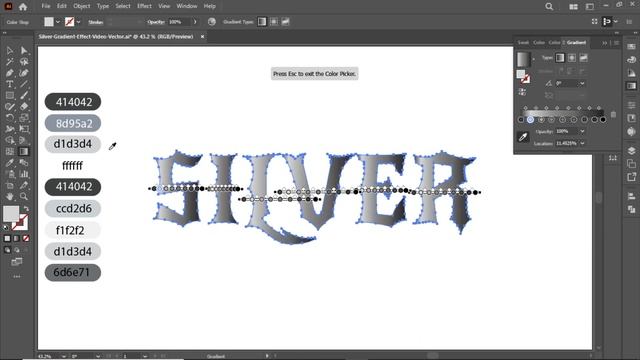Sample the f1f2f2 color label
Viewport: 640px width, 360px height.
(73, 230)
